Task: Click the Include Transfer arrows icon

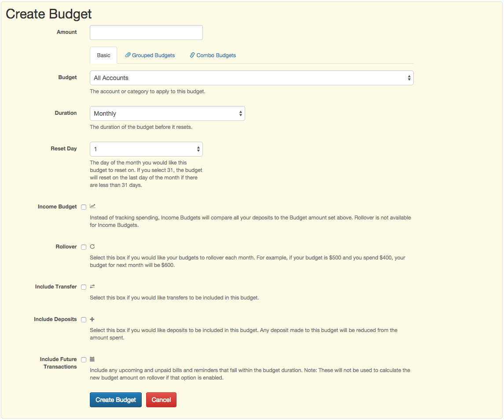Action: point(92,286)
